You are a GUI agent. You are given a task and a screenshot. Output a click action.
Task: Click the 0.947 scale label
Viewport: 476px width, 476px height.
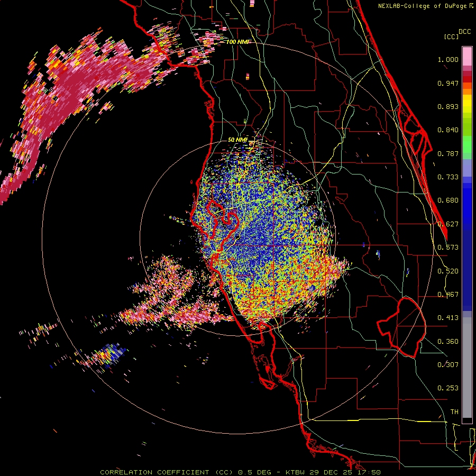tap(448, 83)
